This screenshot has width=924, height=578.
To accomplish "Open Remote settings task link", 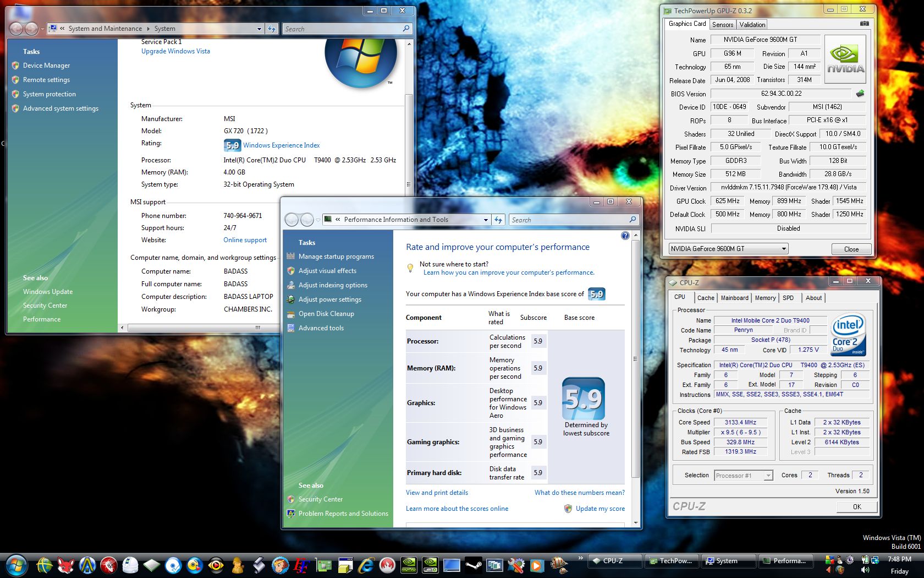I will click(x=46, y=80).
